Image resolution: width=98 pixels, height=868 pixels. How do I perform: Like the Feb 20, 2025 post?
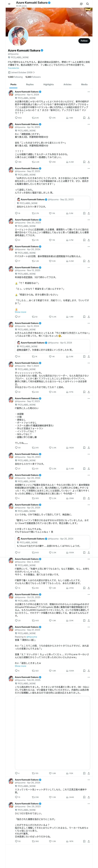coord(50,773)
